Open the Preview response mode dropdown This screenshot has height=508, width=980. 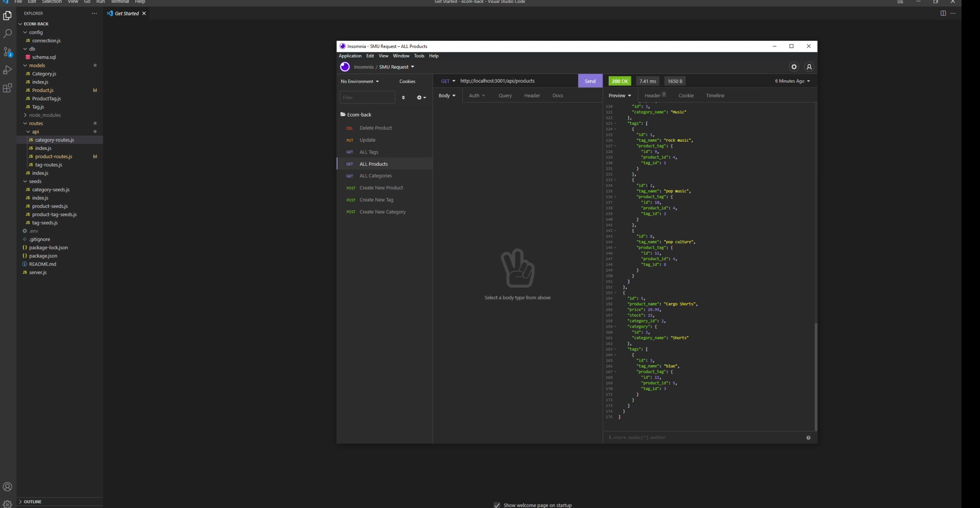tap(619, 95)
